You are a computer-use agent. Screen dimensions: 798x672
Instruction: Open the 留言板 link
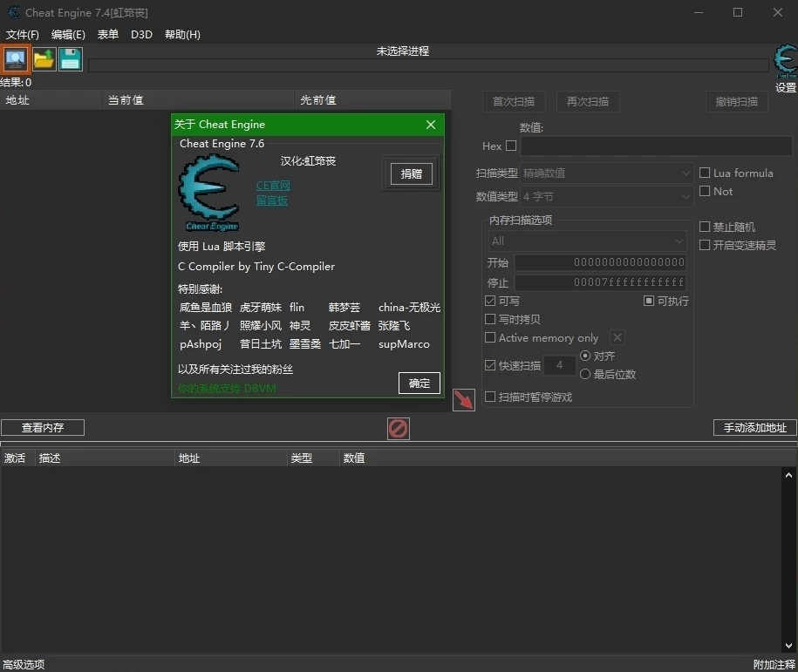272,200
